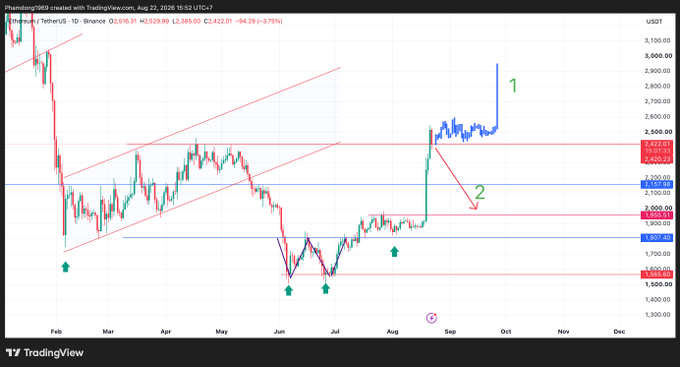Click the 2,100.00 price axis label

pyautogui.click(x=657, y=193)
